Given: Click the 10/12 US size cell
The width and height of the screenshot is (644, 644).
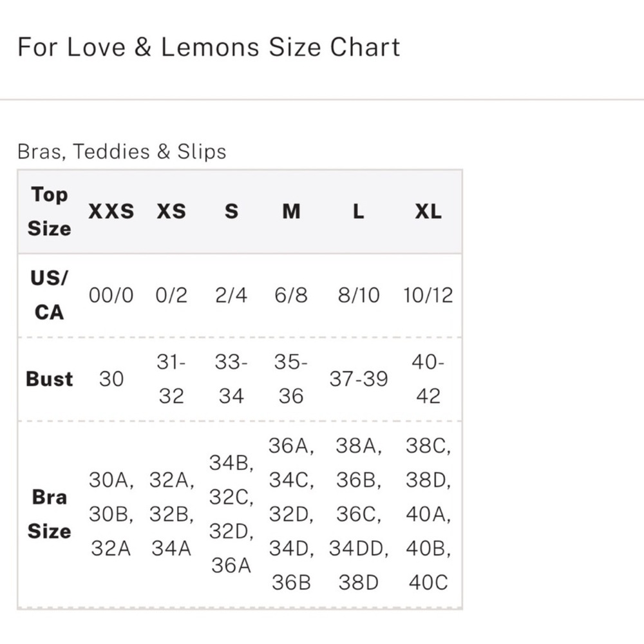Looking at the screenshot, I should point(428,296).
